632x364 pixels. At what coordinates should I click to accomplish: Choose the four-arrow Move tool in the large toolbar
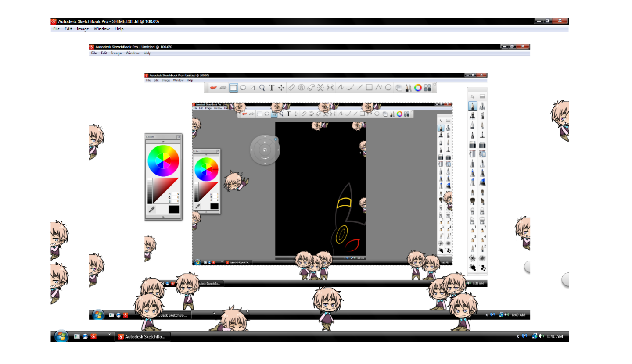click(x=281, y=88)
